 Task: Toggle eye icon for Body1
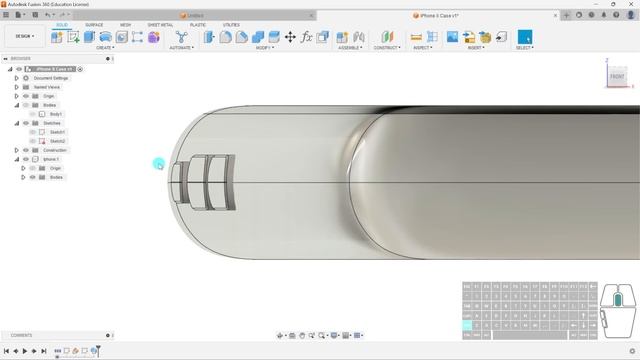pos(33,114)
